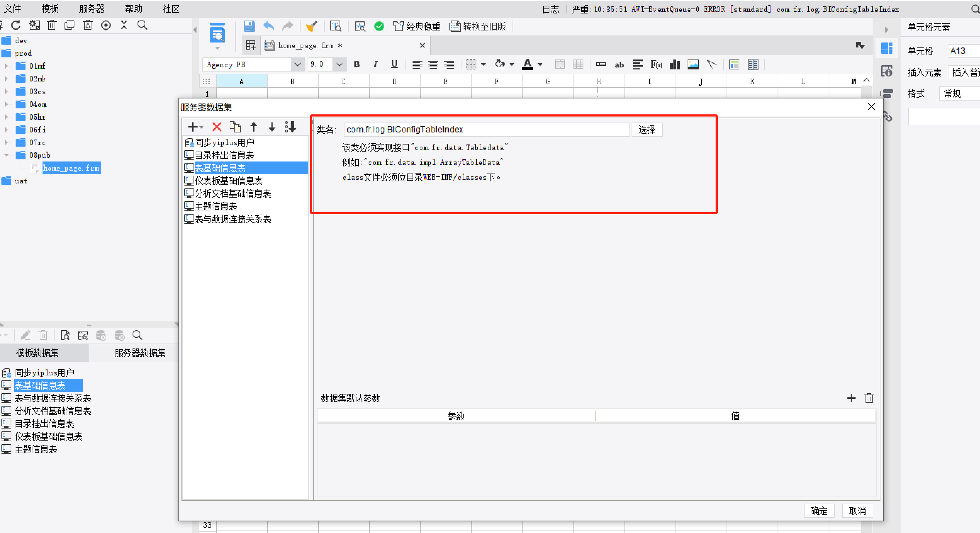Open the 社区 menu
The width and height of the screenshot is (980, 533).
[171, 8]
